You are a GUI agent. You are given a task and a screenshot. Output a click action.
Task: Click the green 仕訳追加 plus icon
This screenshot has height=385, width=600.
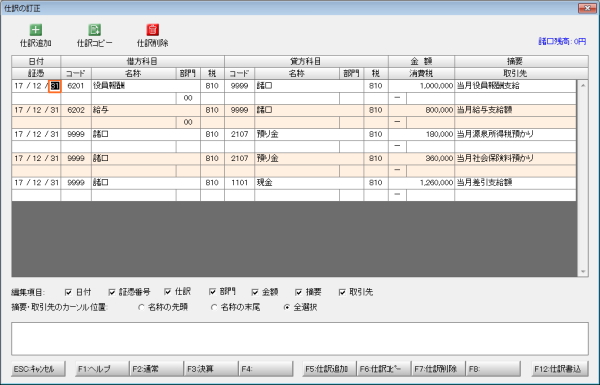tap(36, 30)
